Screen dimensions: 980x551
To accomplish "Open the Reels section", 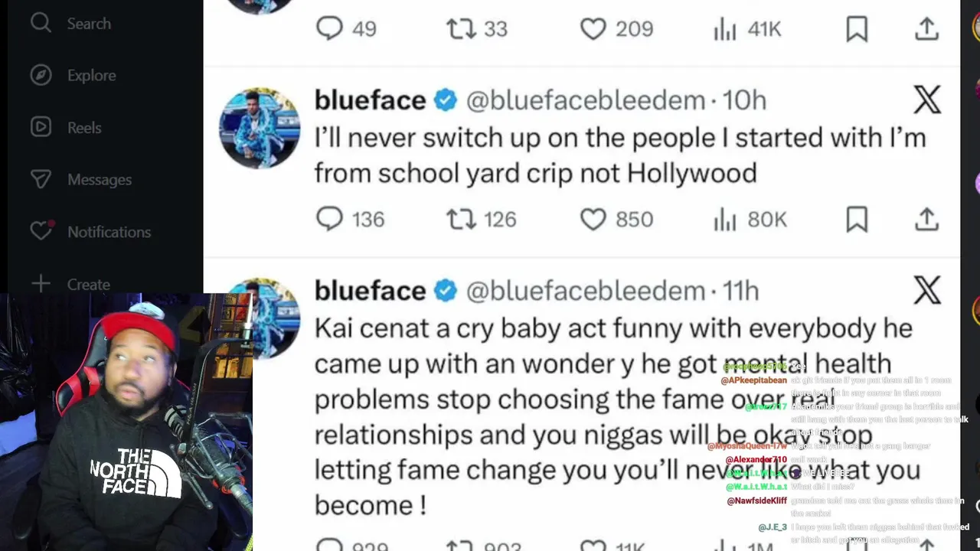I will coord(41,128).
